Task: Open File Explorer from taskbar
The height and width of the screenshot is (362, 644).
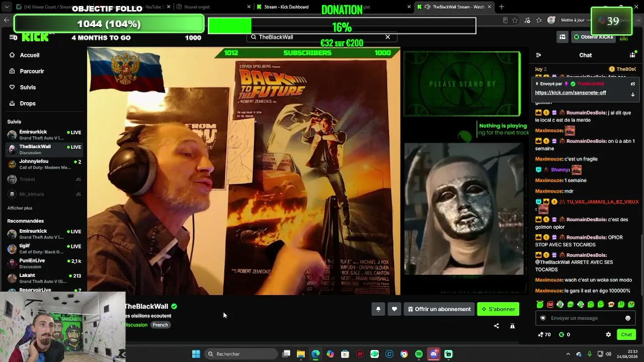Action: 301,354
